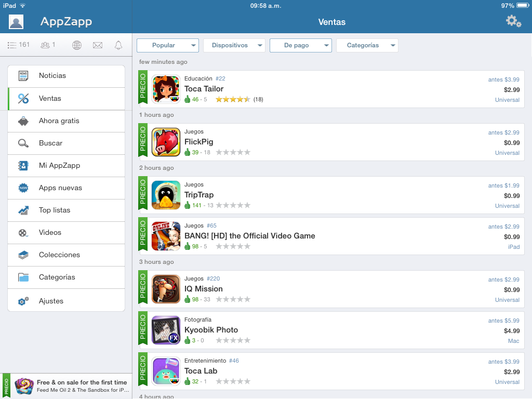Viewport: 532px width, 399px height.
Task: Open settings gear in Ventas header
Action: click(513, 21)
